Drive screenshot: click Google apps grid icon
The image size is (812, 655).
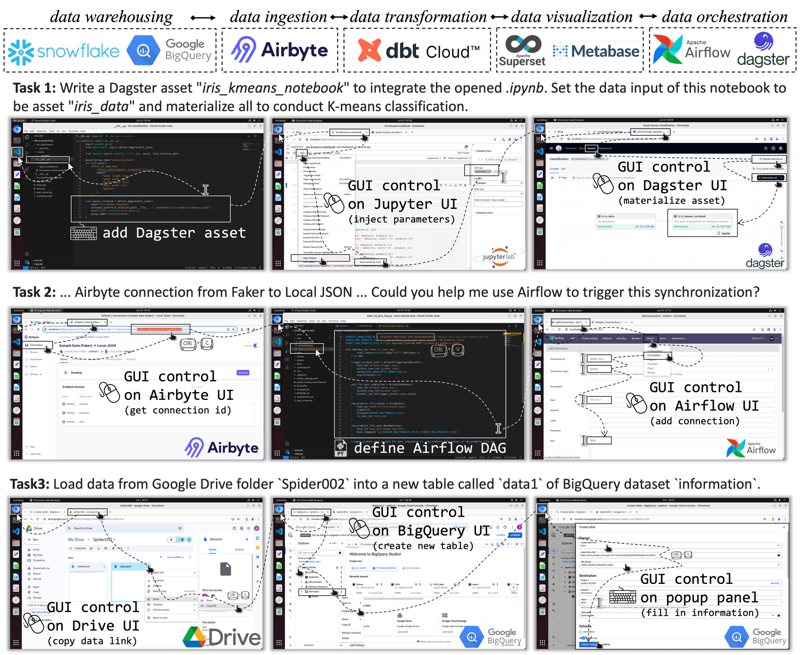[x=248, y=528]
